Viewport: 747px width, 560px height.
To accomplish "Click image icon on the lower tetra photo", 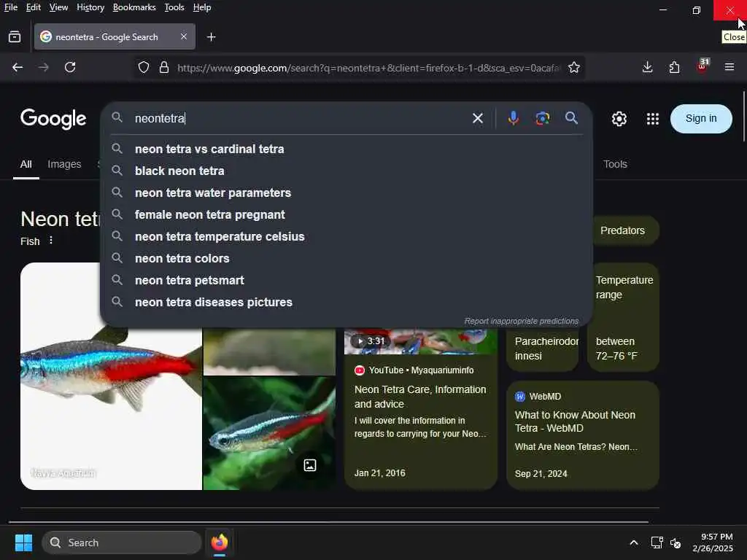I will tap(309, 465).
